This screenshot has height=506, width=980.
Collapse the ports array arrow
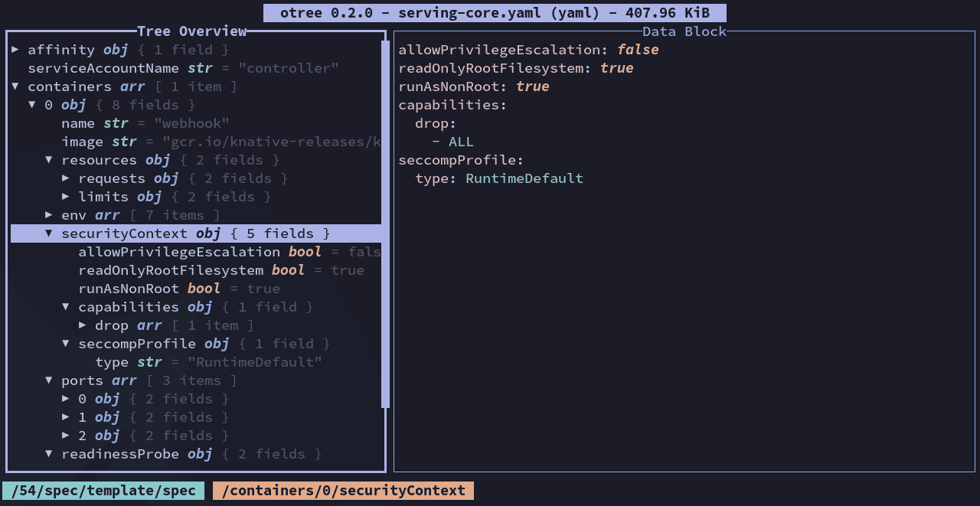(49, 380)
